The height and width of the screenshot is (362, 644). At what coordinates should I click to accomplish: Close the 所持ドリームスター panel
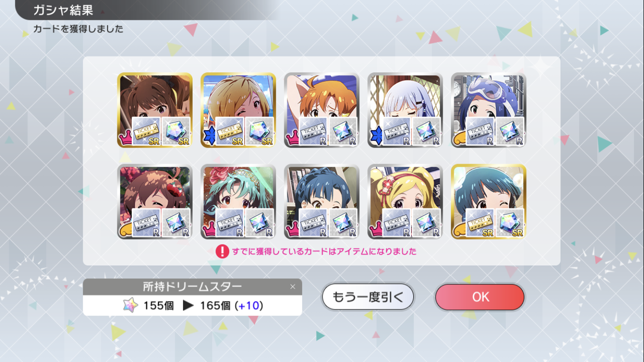point(293,287)
